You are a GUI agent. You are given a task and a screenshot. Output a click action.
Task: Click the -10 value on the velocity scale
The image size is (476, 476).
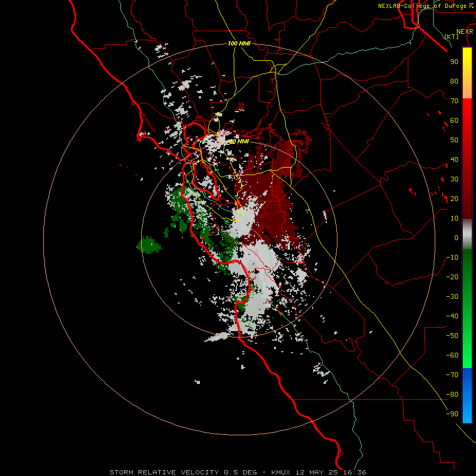point(452,258)
